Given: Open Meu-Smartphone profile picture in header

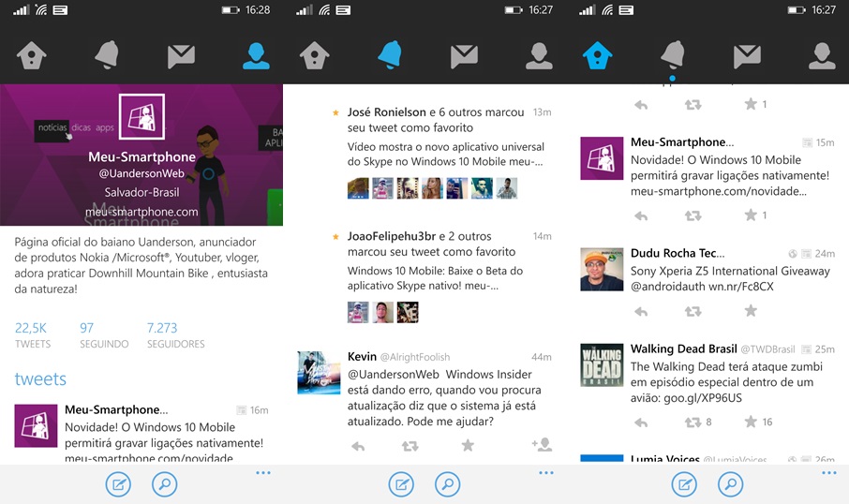Looking at the screenshot, I should point(141,116).
